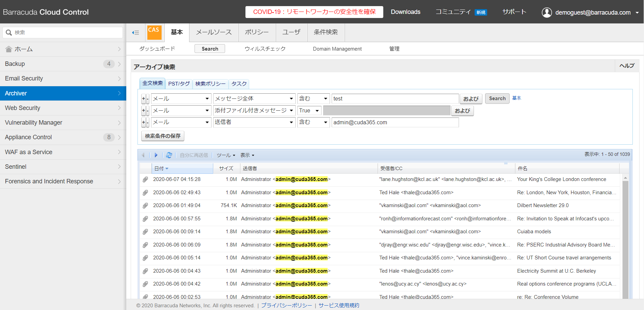
Task: Sort by the 日付 column header
Action: 182,168
